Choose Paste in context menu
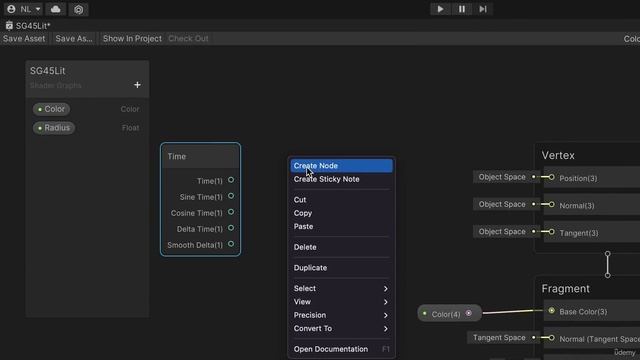Screen dimensions: 640x360 tap(341, 227)
